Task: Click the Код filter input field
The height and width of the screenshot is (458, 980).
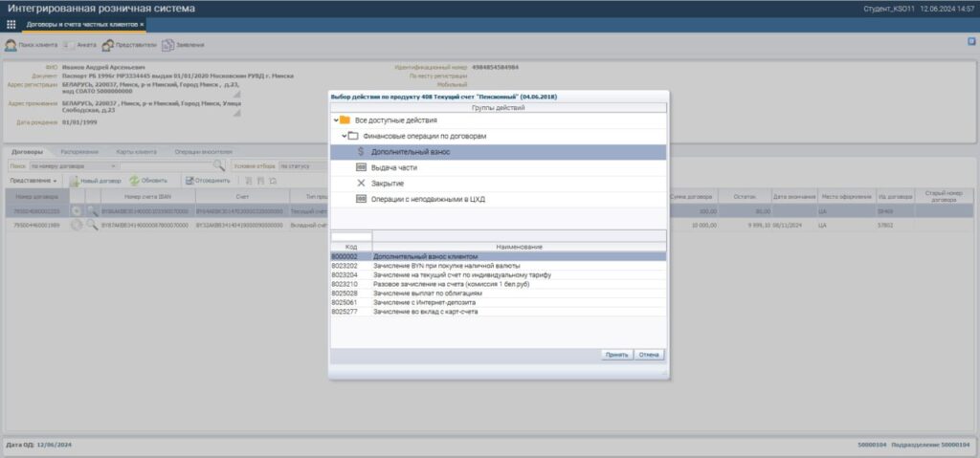Action: [x=351, y=236]
